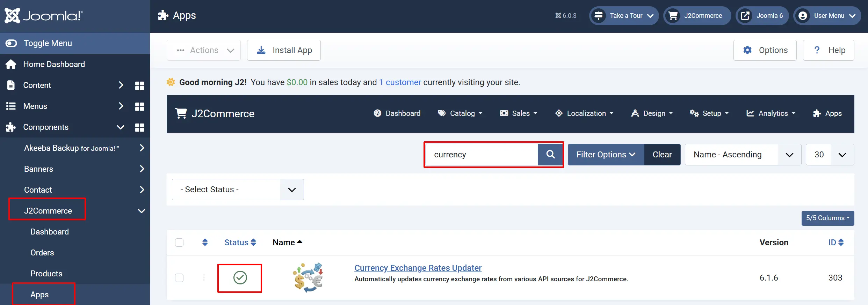Open Menus dashboard grid icon
Viewport: 868px width, 305px height.
point(139,106)
